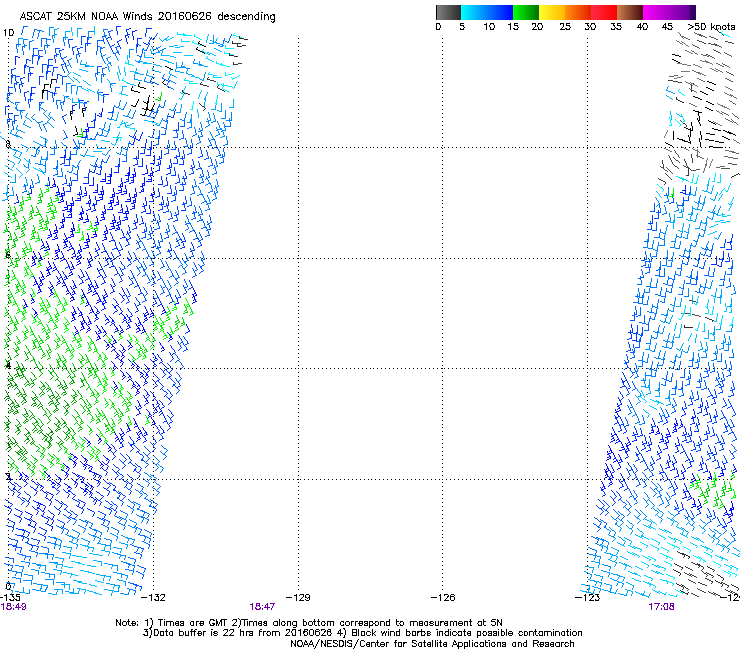
Task: Click the '>50 knots' legend label
Action: click(x=711, y=27)
